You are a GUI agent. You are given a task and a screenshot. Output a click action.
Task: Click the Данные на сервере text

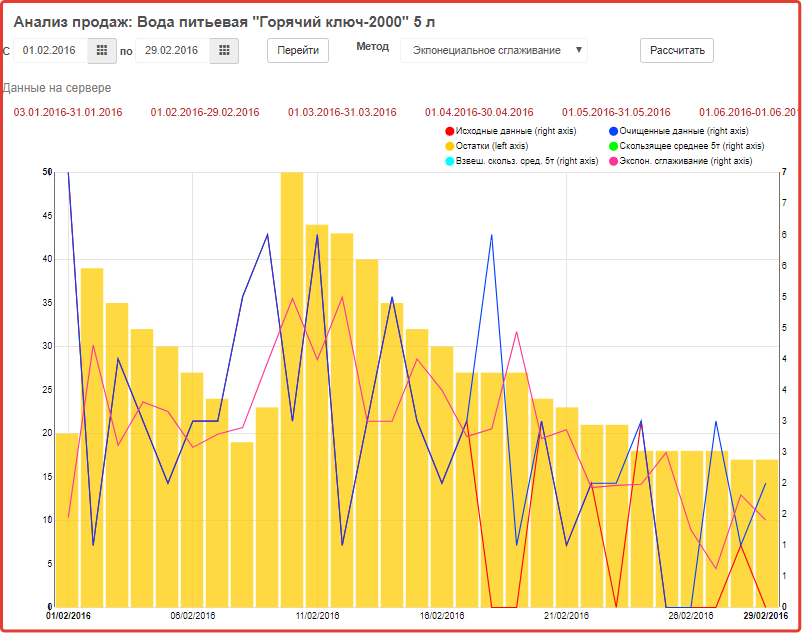(57, 88)
